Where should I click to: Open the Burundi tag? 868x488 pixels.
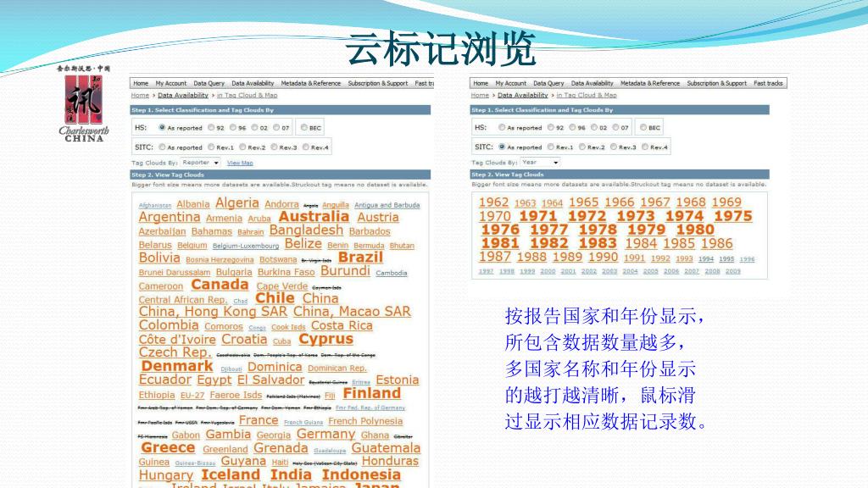coord(345,271)
